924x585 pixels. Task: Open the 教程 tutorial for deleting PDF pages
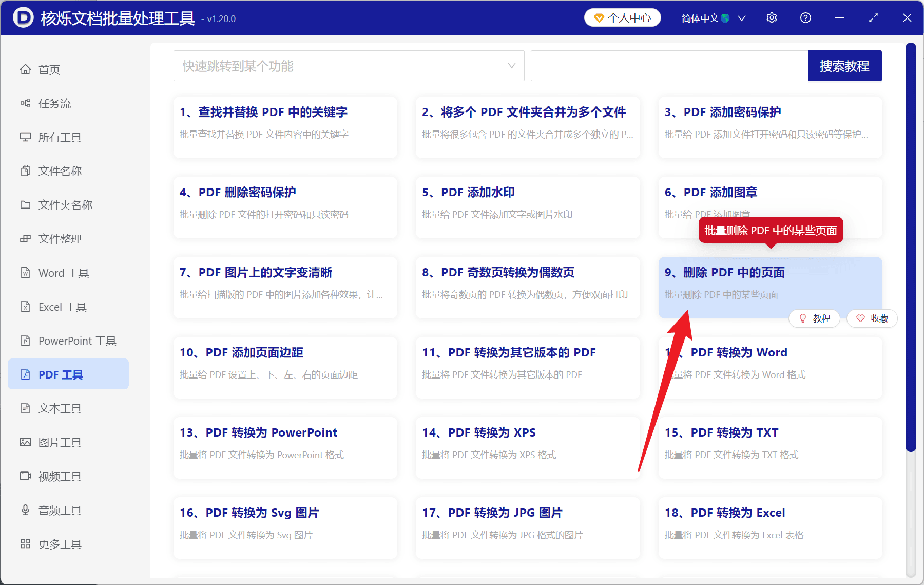(x=814, y=318)
